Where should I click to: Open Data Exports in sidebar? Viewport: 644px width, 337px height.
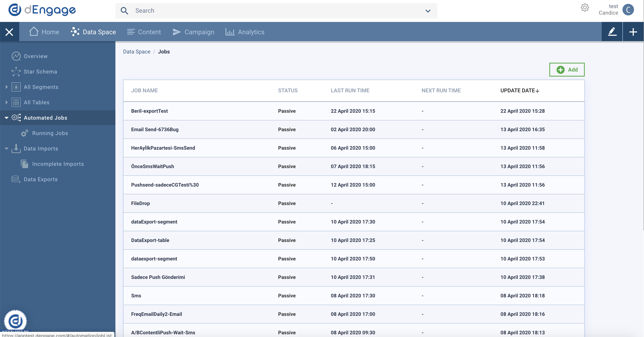point(41,179)
